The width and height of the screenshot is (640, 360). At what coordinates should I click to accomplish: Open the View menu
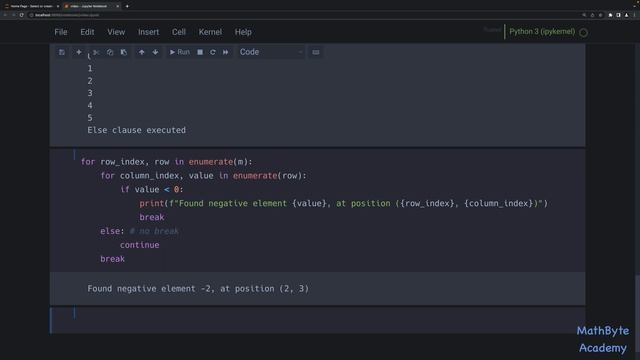(x=116, y=32)
